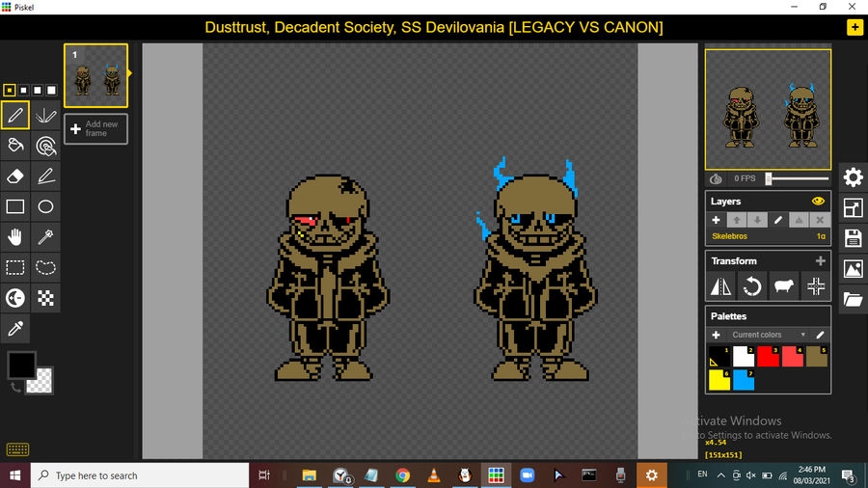Open the Save panel floppy icon
Screen dimensions: 868x488
[854, 238]
